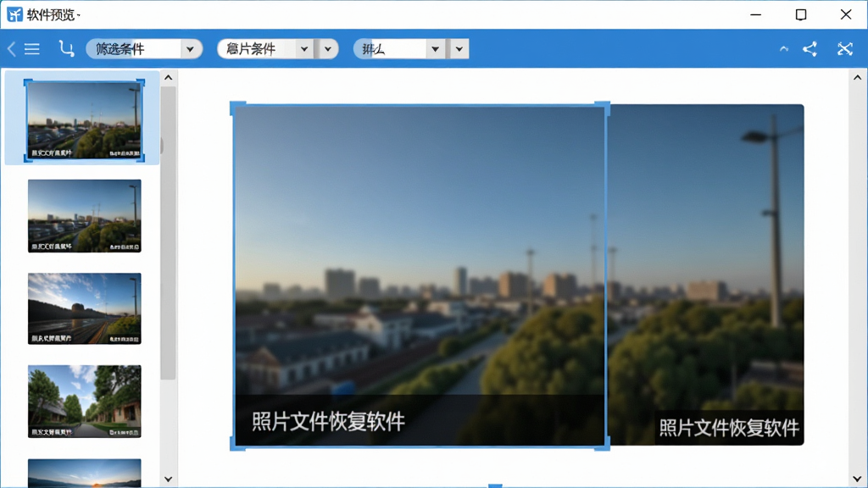Click the small up caret near share icon

coord(784,48)
